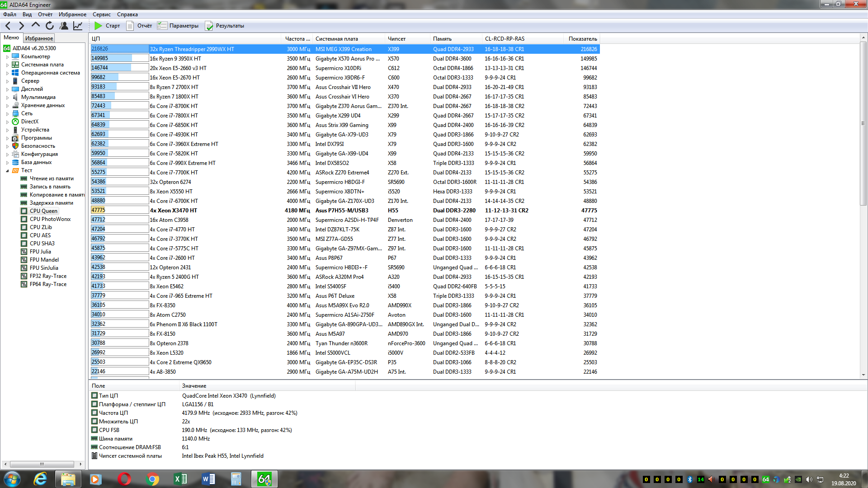This screenshot has width=868, height=488.
Task: Switch to the Меню tab in sidebar
Action: point(11,38)
